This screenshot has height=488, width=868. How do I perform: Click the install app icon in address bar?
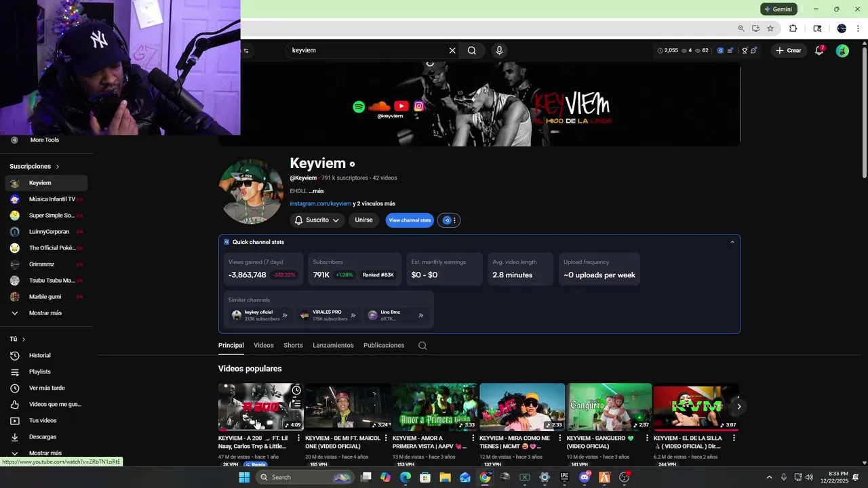pos(755,28)
